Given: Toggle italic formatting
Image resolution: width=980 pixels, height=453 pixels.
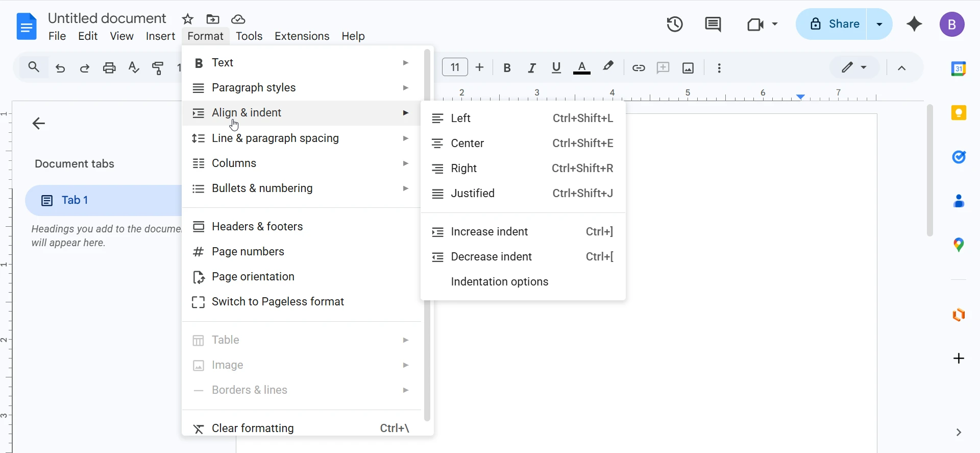Looking at the screenshot, I should (532, 68).
